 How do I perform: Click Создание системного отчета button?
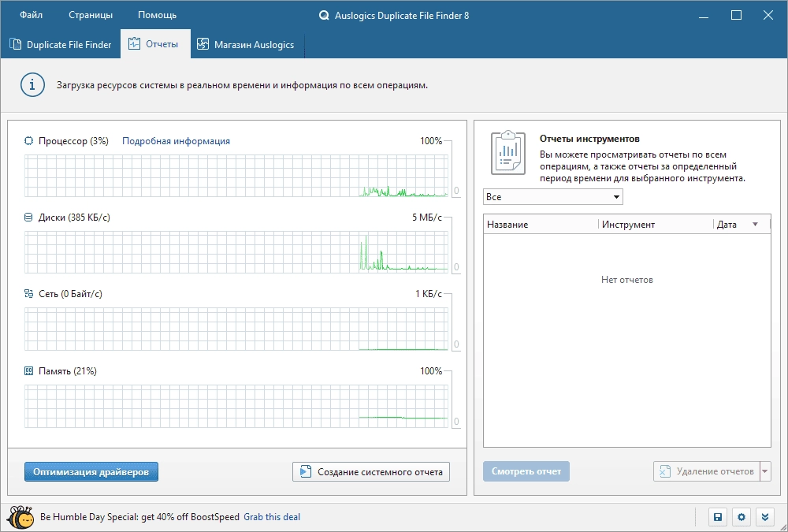pos(371,472)
